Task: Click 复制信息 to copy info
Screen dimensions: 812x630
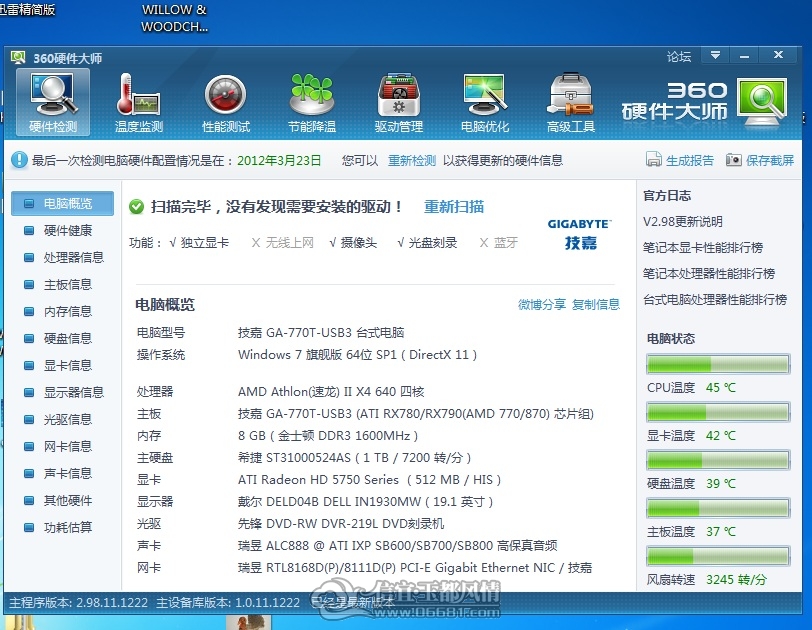Action: [596, 304]
